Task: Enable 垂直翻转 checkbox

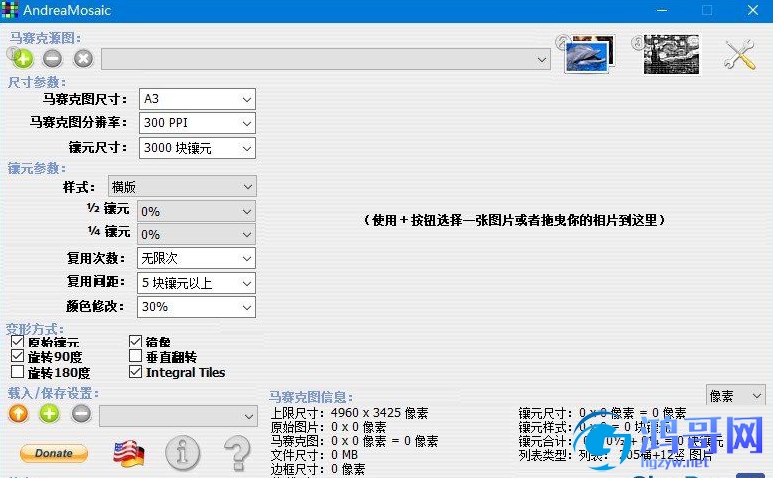Action: [x=135, y=356]
